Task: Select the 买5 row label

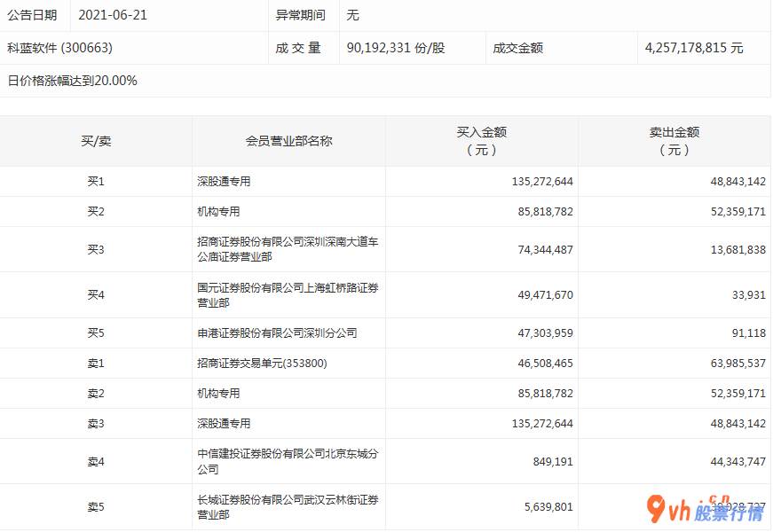Action: (96, 333)
